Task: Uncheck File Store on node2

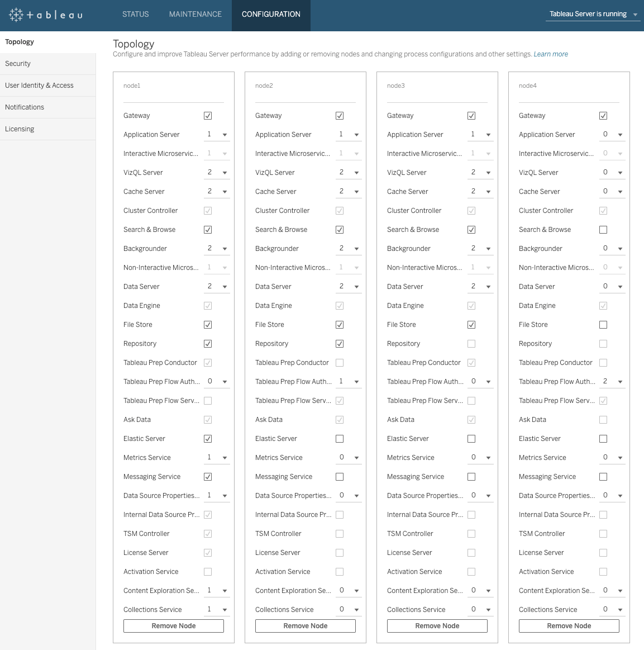Action: click(340, 325)
